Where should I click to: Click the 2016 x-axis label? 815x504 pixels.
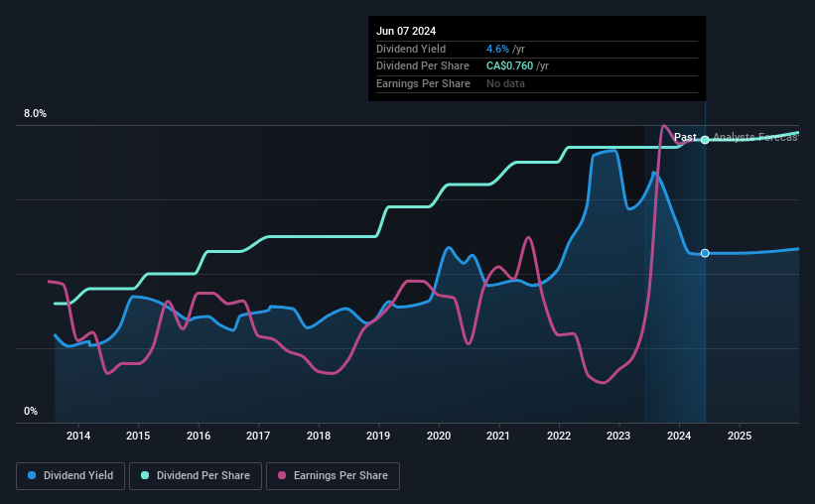199,436
